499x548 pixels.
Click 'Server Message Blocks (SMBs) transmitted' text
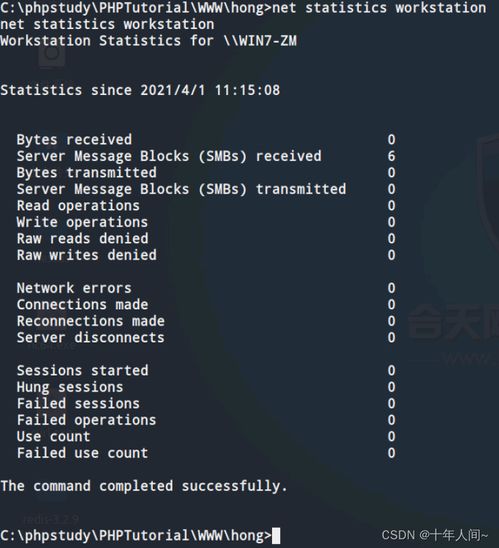tap(181, 189)
